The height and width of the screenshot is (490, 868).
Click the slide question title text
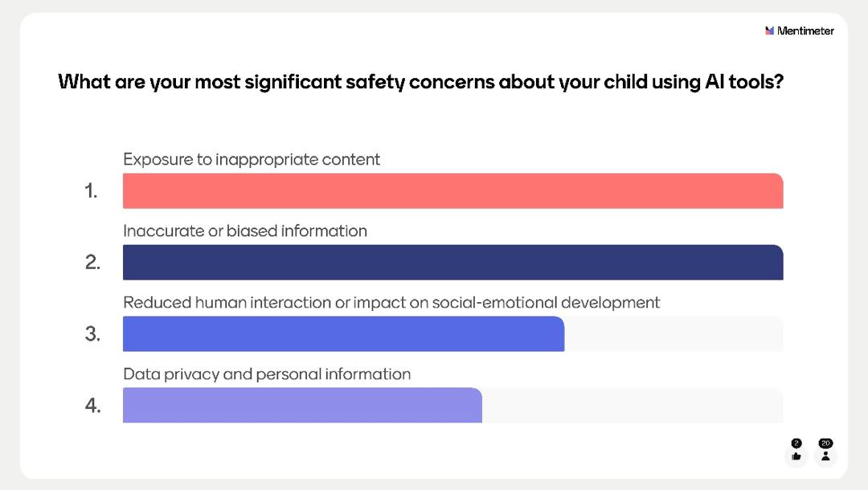[x=420, y=82]
